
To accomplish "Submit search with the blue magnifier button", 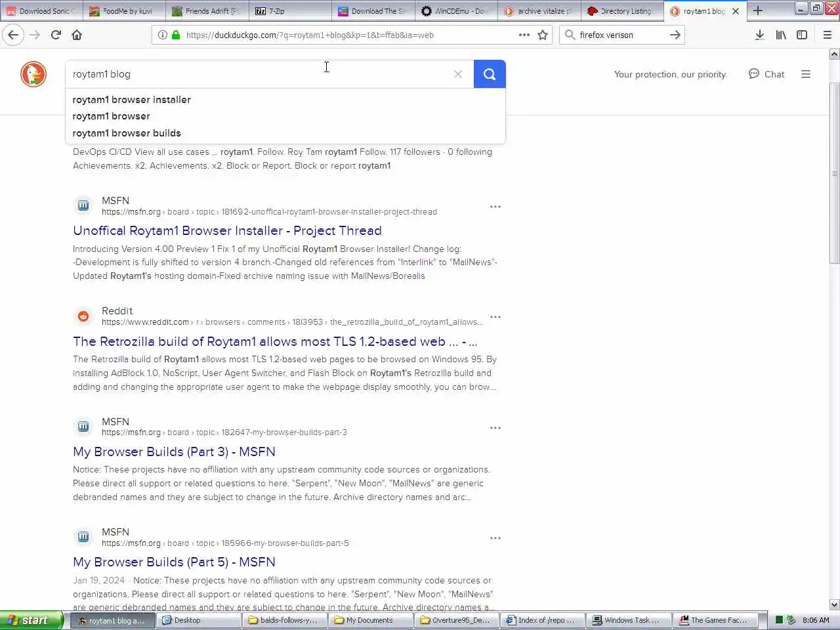I will pos(490,74).
